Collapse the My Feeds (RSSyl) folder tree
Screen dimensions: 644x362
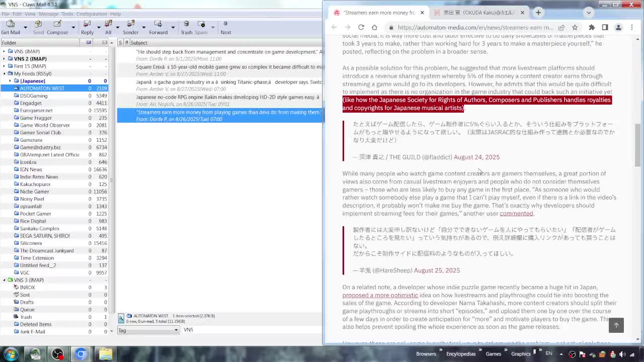(4, 73)
